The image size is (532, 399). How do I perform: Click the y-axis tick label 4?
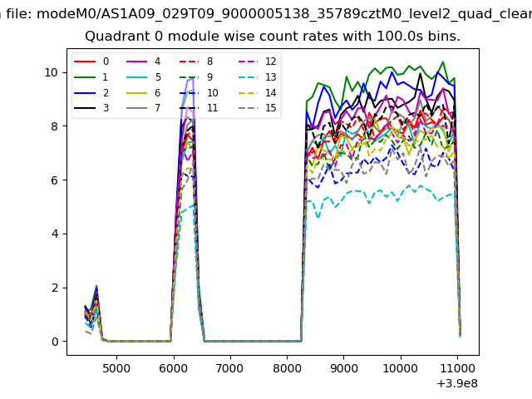pyautogui.click(x=57, y=234)
